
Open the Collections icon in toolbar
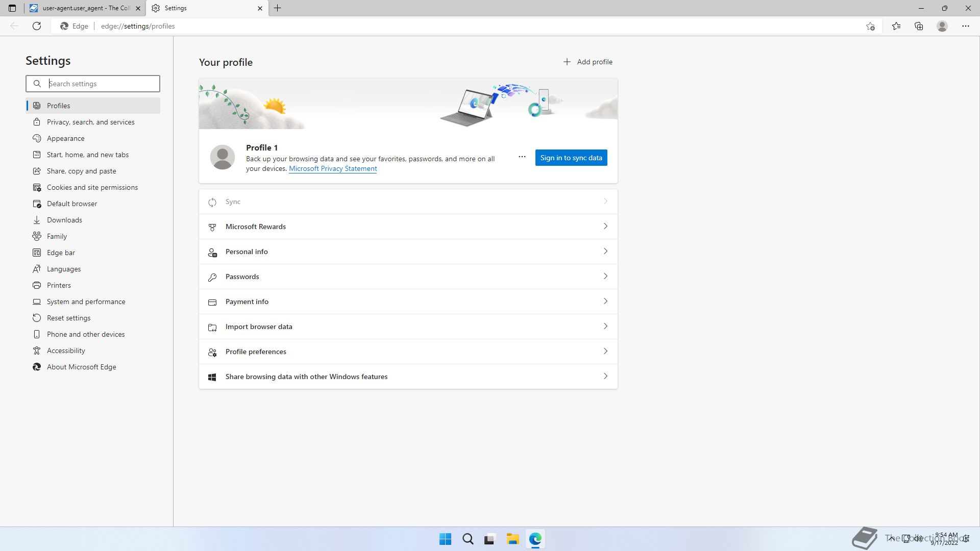point(919,26)
